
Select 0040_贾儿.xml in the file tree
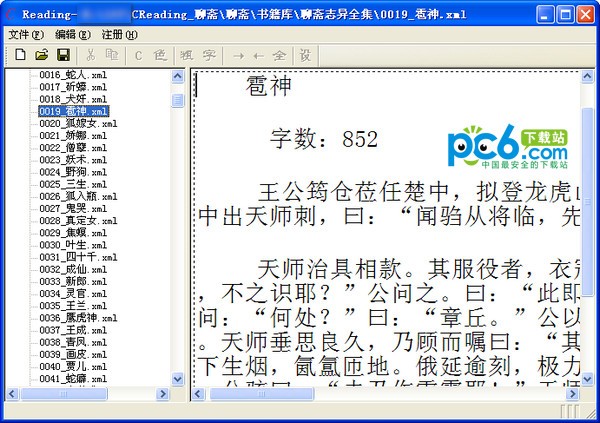[73, 366]
